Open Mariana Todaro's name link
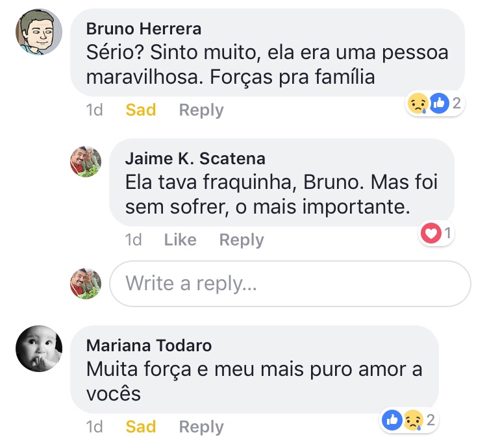The height and width of the screenshot is (448, 487). [149, 346]
